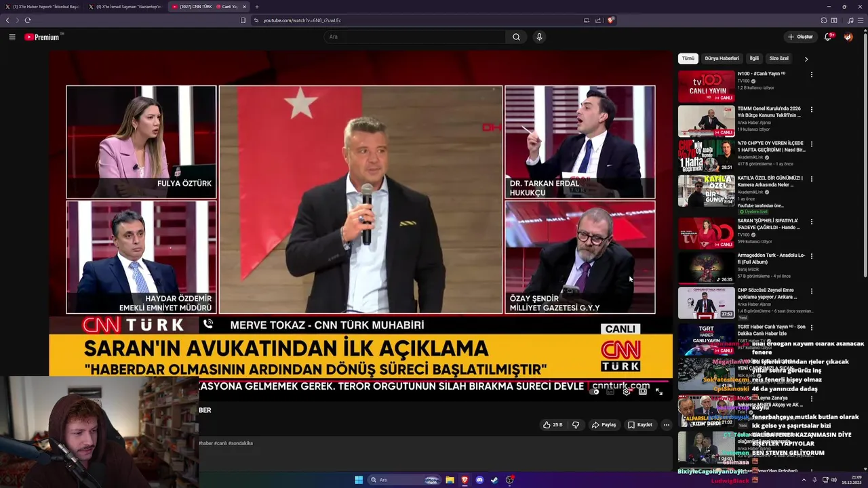This screenshot has height=488, width=868.
Task: Open TV100 channel under tv100 Canlı Yayın
Action: 744,81
